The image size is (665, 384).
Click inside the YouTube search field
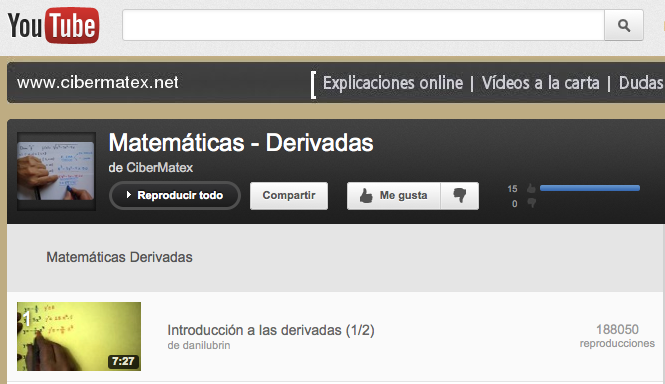click(x=363, y=25)
